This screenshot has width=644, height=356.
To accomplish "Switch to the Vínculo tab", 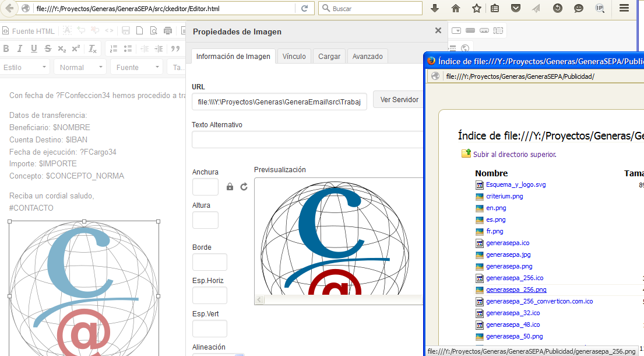I will [x=294, y=57].
